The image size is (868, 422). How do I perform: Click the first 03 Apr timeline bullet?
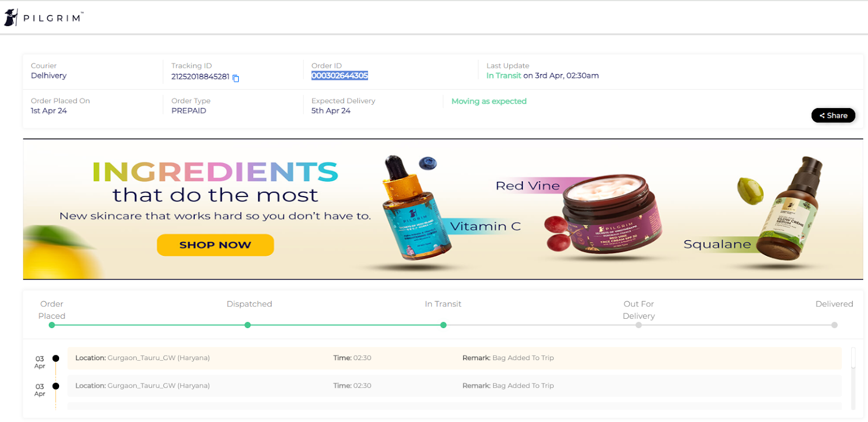[55, 358]
